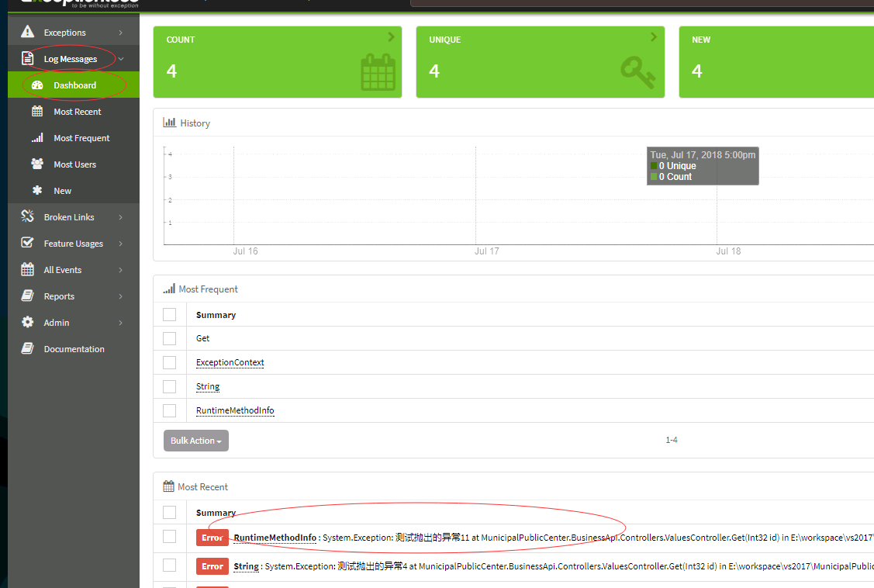Click the Jul 16 marker on History chart

point(245,251)
